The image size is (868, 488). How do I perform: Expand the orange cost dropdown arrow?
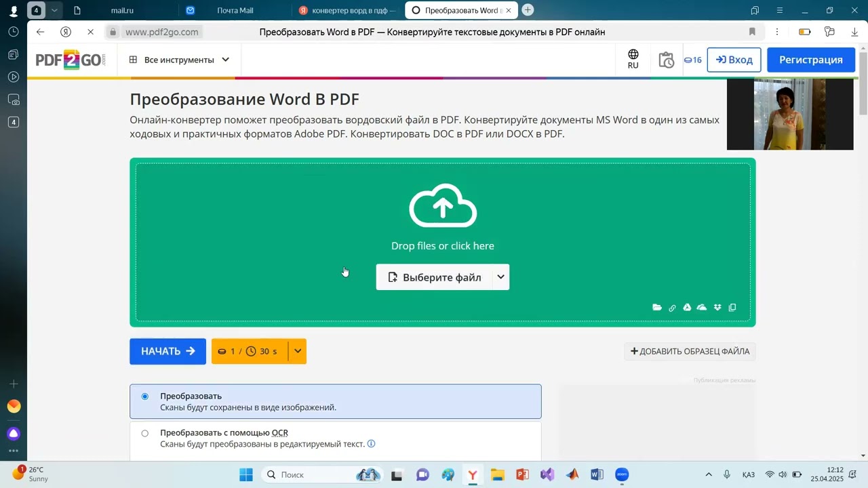click(x=298, y=351)
